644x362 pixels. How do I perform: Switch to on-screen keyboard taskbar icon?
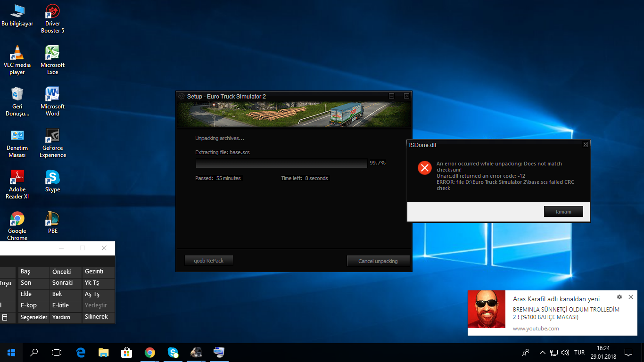(219, 353)
